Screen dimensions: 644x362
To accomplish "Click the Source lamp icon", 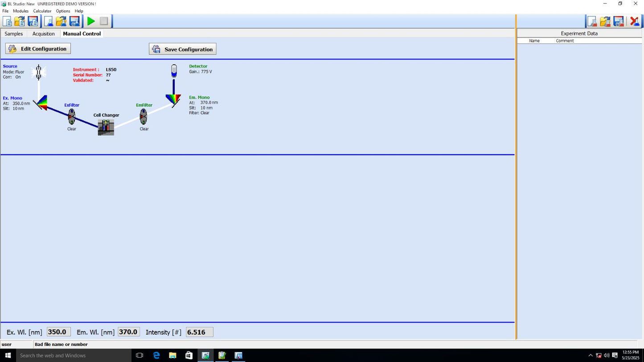I will pos(39,72).
